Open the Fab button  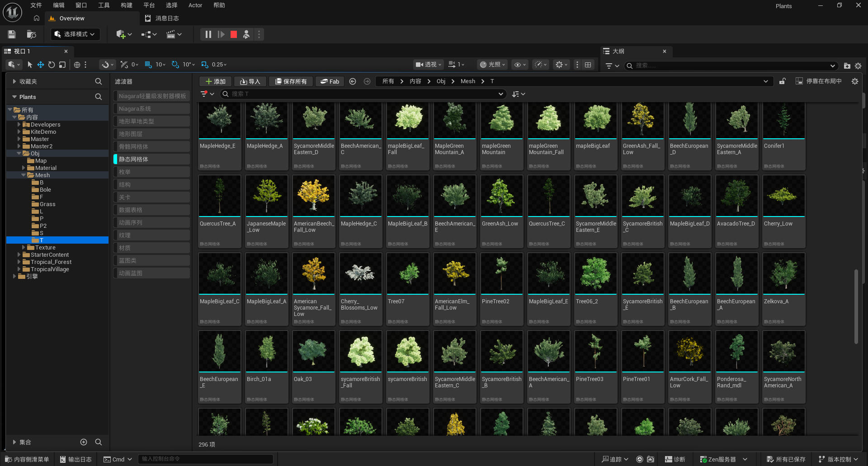[330, 81]
